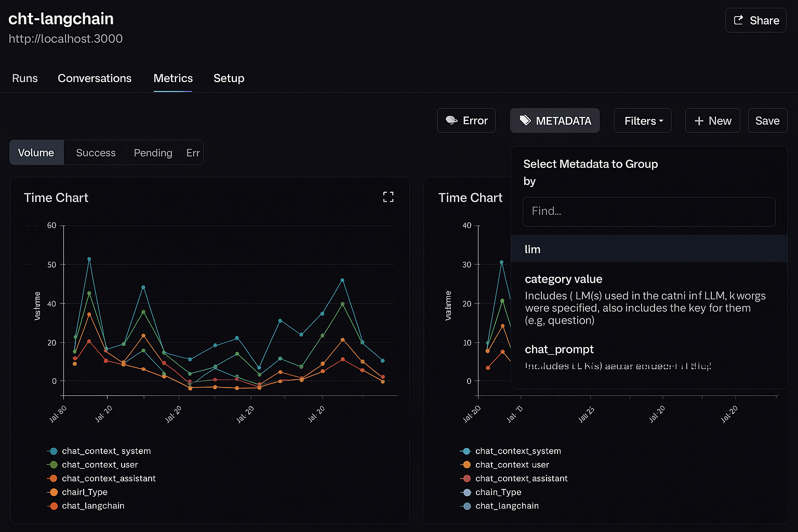
Task: Switch to the Runs tab
Action: tap(25, 78)
